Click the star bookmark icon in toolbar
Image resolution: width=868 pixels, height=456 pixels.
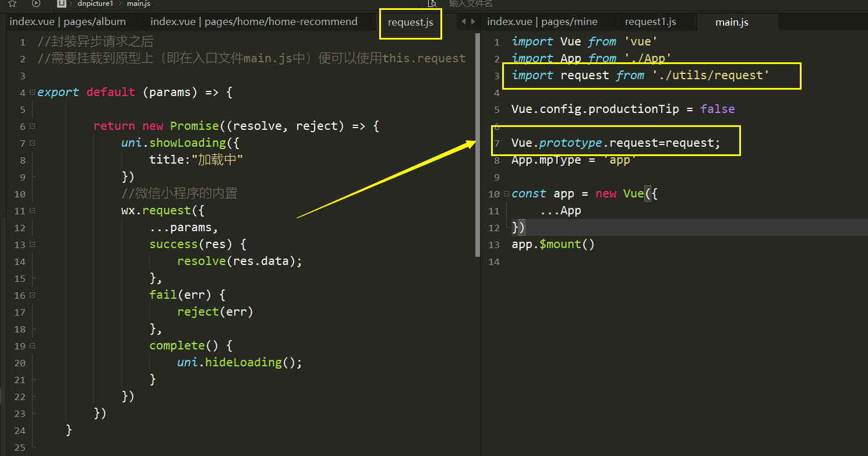(12, 3)
